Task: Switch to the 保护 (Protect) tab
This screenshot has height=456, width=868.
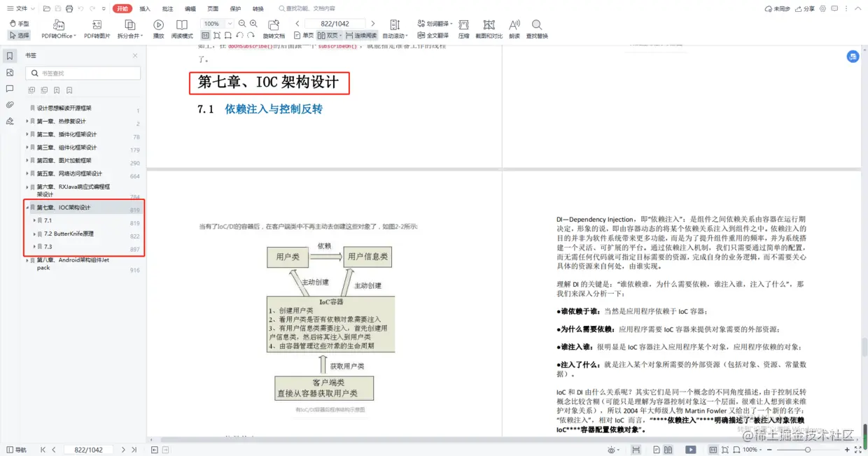Action: pos(235,8)
